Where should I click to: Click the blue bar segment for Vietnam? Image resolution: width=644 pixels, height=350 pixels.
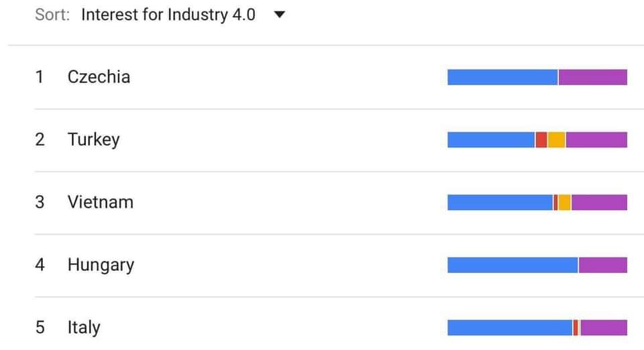click(x=500, y=202)
